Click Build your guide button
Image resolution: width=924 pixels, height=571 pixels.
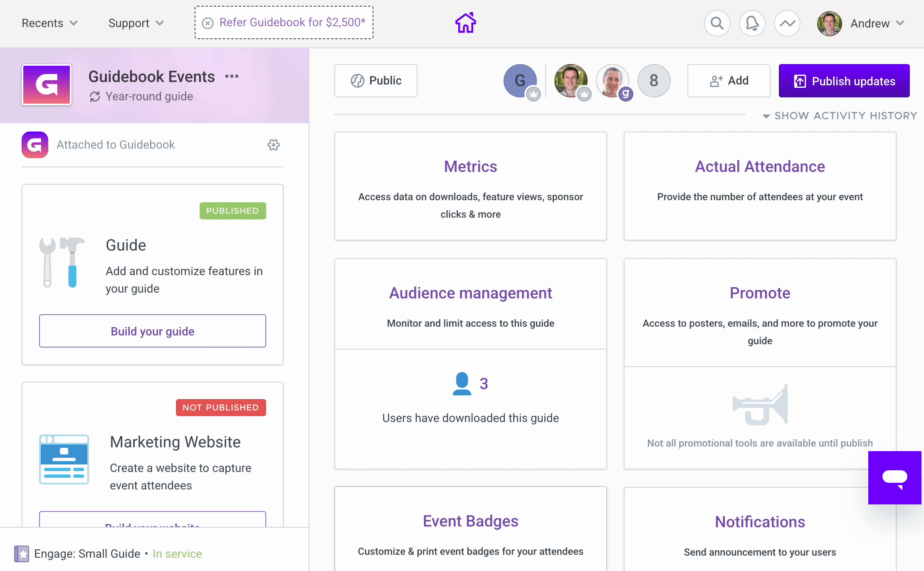[x=153, y=331]
